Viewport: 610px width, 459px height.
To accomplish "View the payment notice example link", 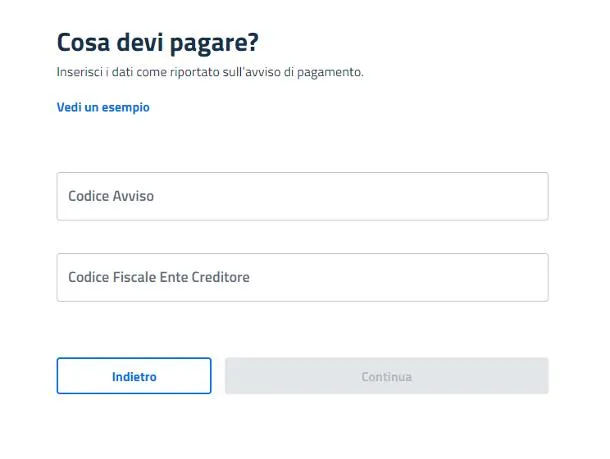I will coord(103,107).
